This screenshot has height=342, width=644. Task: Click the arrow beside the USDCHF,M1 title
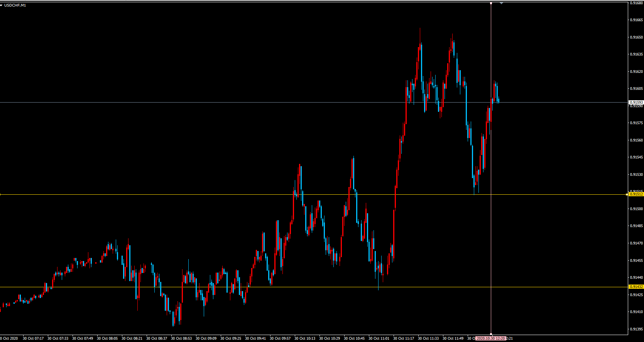2,5
